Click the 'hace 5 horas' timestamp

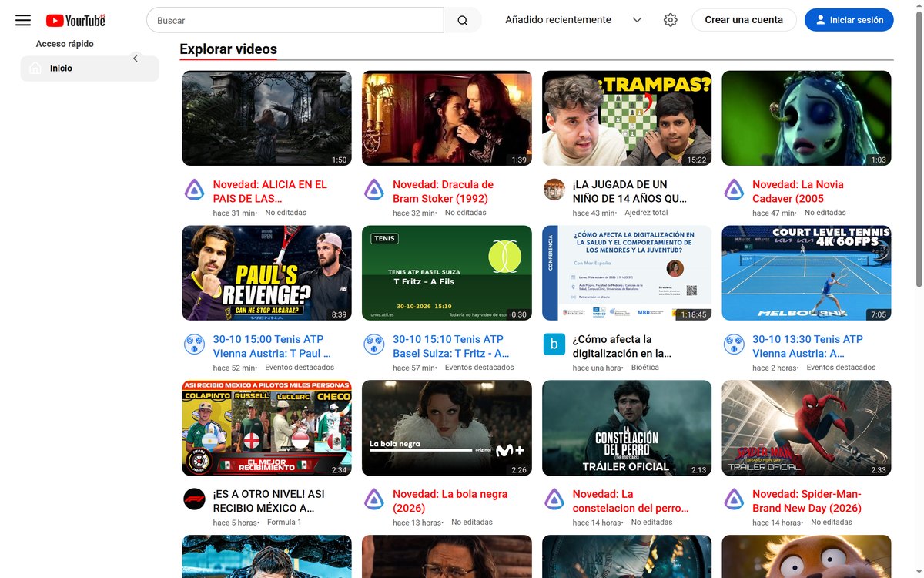(x=235, y=523)
